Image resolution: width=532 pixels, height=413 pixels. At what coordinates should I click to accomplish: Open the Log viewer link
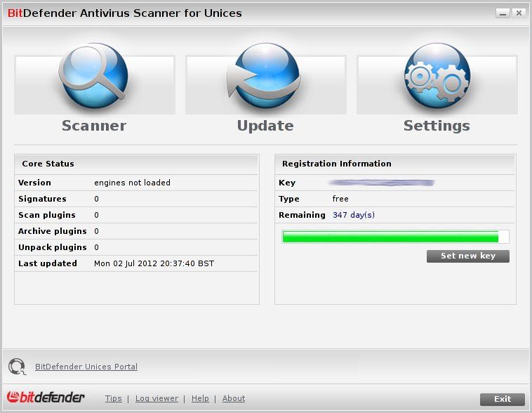point(157,398)
